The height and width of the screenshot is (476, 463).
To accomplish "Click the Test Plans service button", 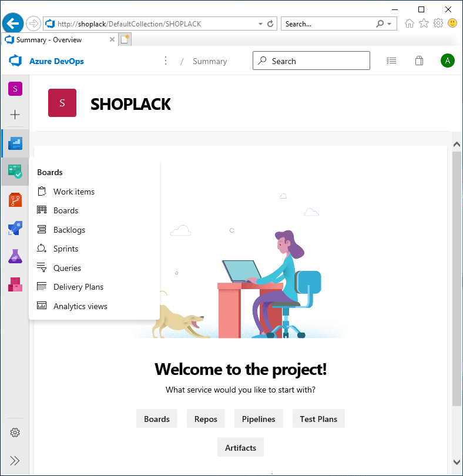I will (x=318, y=418).
